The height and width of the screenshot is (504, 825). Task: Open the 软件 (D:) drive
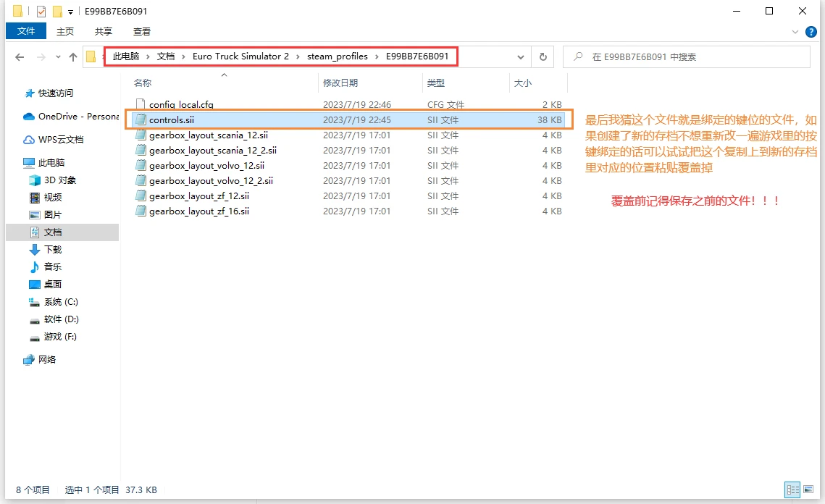[61, 319]
